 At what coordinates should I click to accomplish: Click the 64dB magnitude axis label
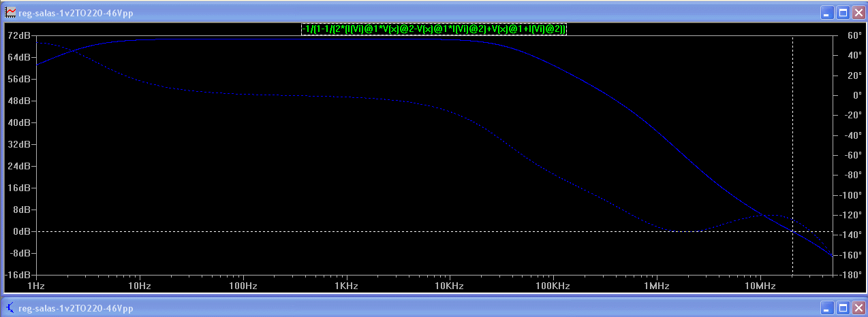[x=19, y=57]
